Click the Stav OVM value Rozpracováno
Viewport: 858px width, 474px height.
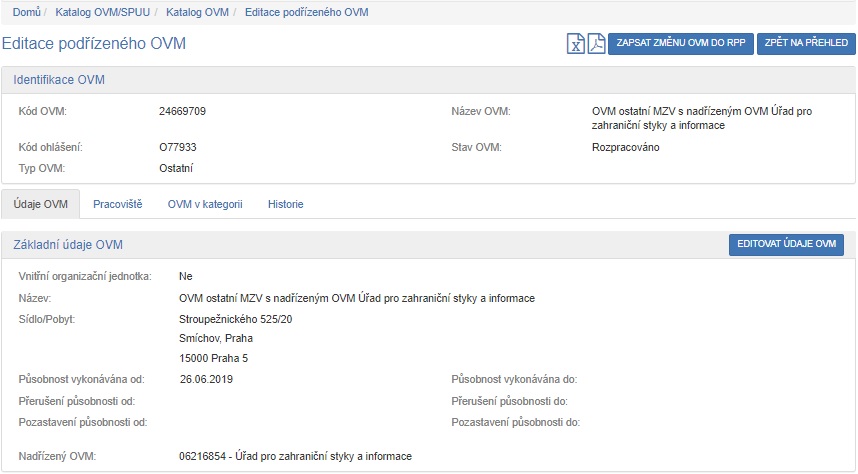[x=626, y=147]
